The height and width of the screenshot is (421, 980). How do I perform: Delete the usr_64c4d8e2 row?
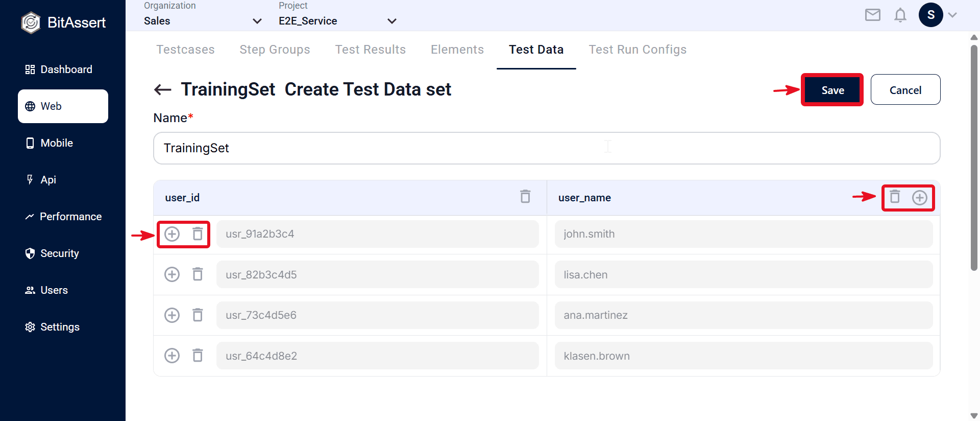[x=198, y=356]
